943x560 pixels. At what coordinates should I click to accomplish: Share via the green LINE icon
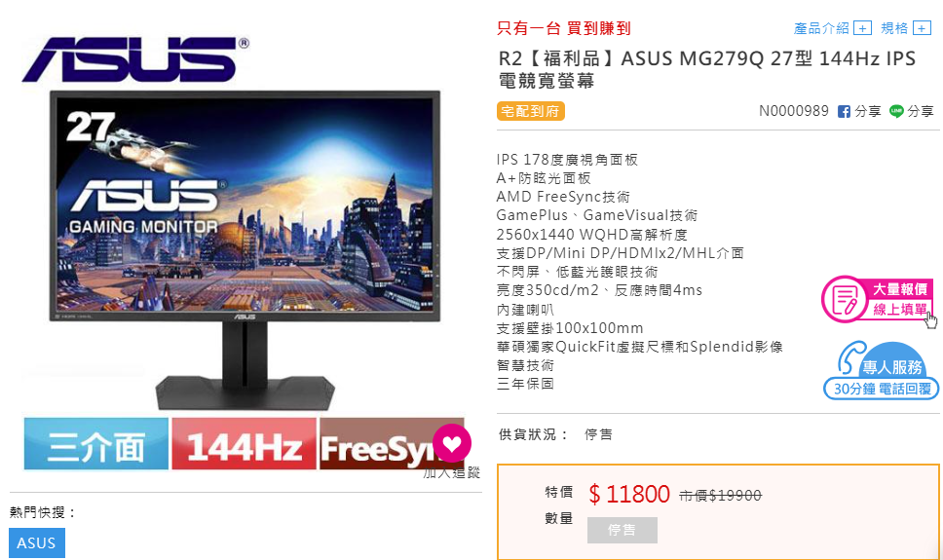coord(896,111)
